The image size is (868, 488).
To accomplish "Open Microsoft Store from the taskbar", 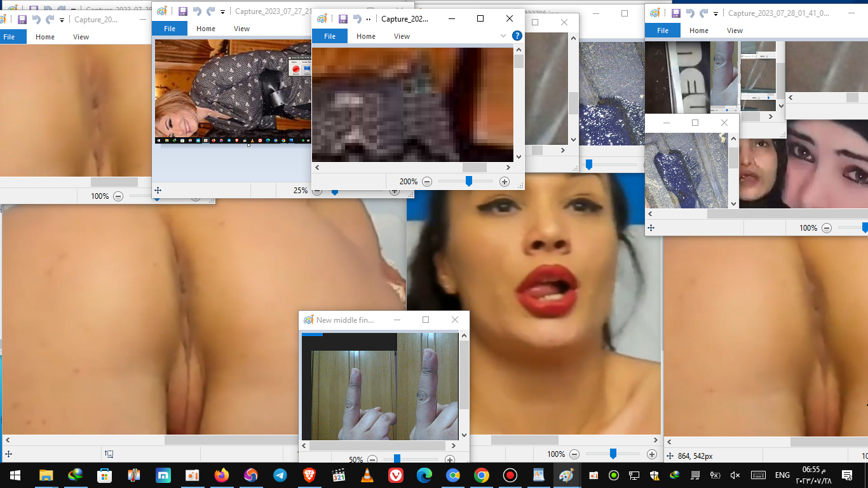I will [104, 475].
